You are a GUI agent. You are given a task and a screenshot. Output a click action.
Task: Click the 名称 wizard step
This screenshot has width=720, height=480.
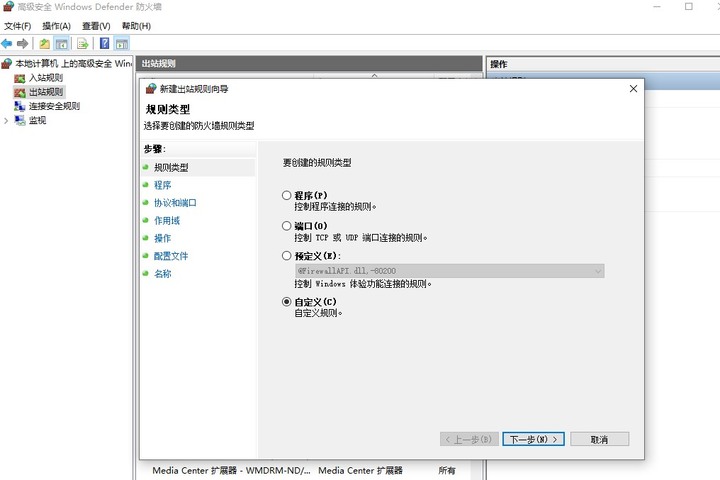[163, 274]
